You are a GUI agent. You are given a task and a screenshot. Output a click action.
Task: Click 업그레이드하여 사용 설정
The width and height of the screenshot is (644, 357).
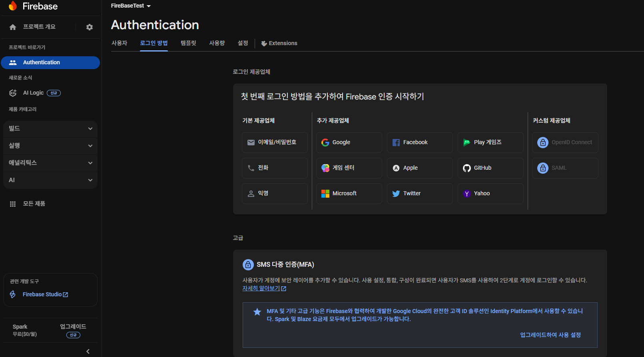[x=550, y=335]
